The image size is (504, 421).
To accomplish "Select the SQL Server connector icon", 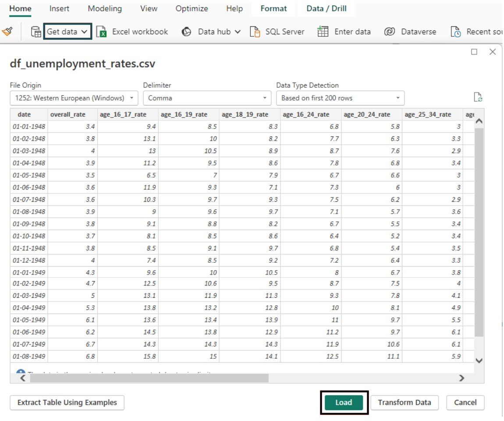I will [254, 31].
